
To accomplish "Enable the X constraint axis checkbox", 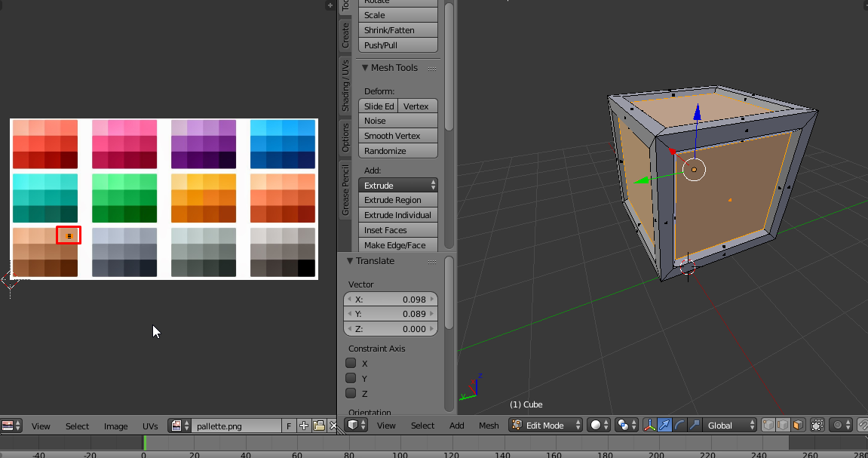I will [x=351, y=363].
